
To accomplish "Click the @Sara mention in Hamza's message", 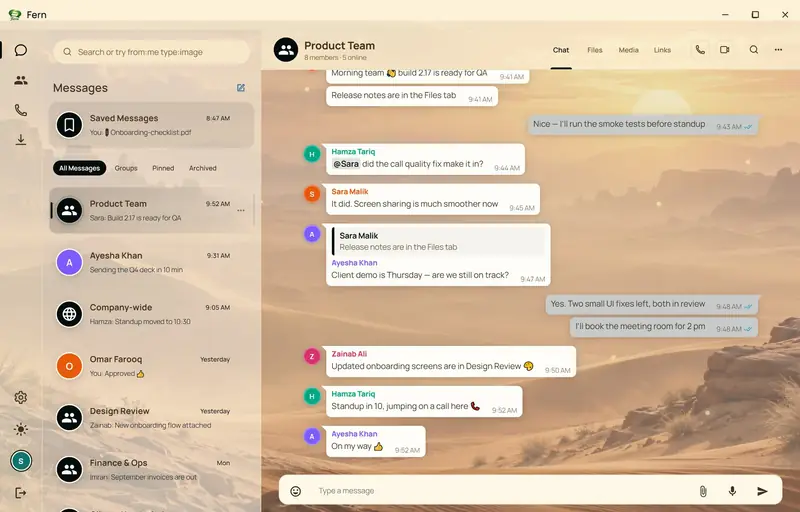I will (x=346, y=164).
